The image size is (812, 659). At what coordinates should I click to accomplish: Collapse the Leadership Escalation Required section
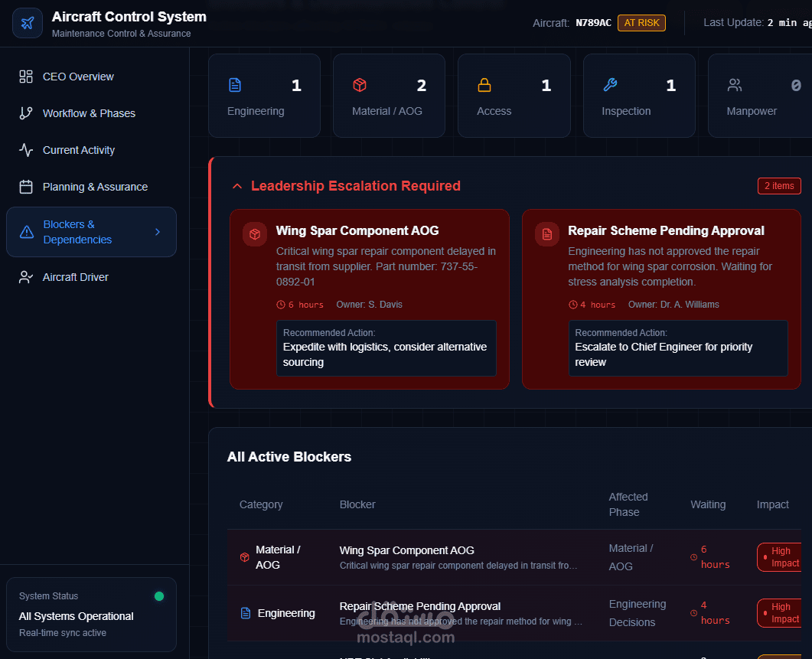pos(237,186)
